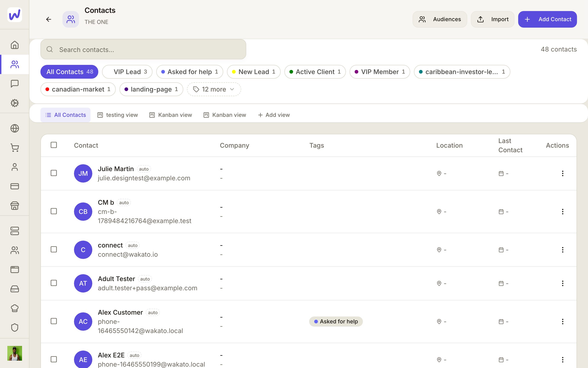588x368 pixels.
Task: Click Add view
Action: (x=274, y=115)
